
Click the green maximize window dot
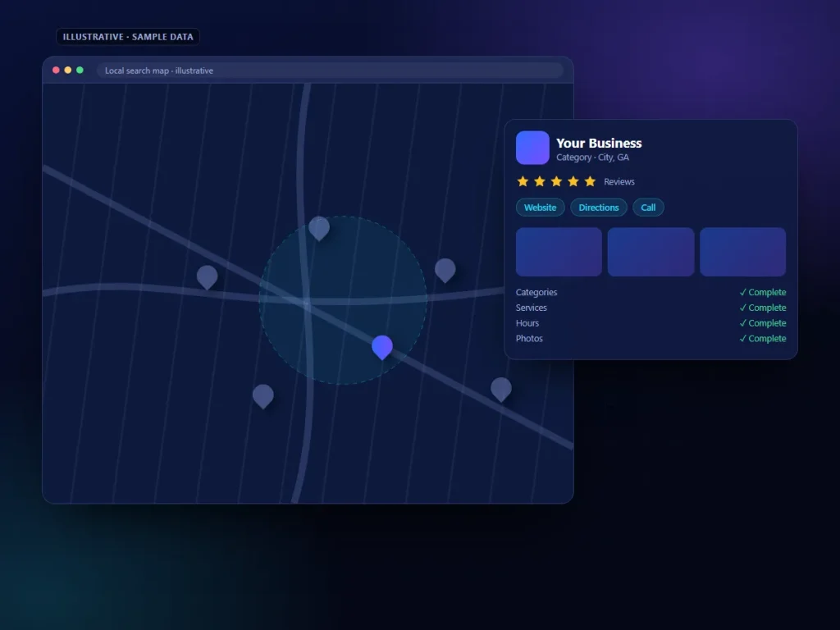point(80,71)
